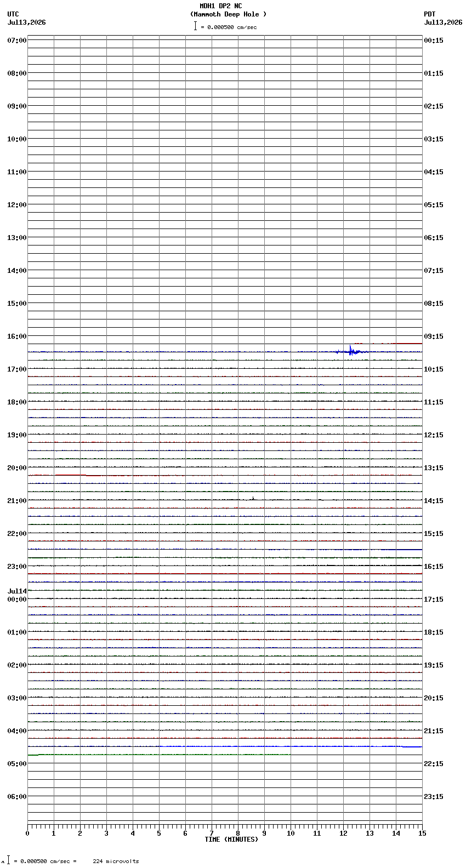This screenshot has width=466, height=868.
Task: Select the 12:00 UTC row label
Action: click(x=17, y=205)
